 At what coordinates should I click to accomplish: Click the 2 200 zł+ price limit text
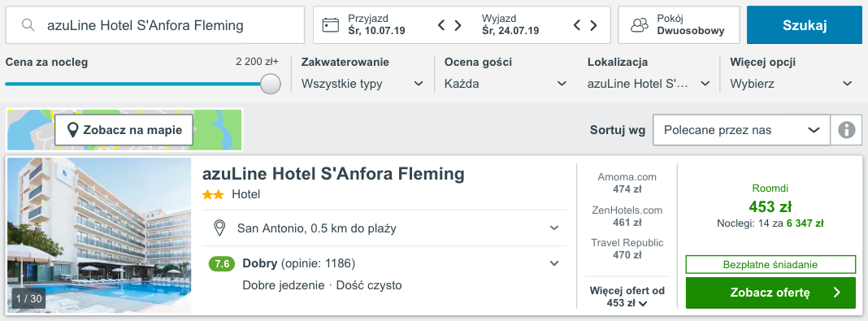click(x=258, y=62)
